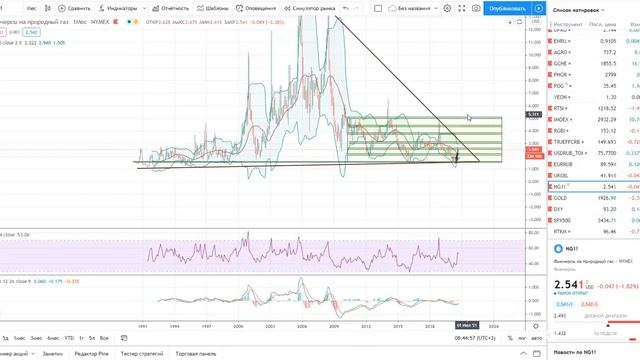Select GCHE in the watchlist
This screenshot has width=640, height=360.
coord(594,64)
